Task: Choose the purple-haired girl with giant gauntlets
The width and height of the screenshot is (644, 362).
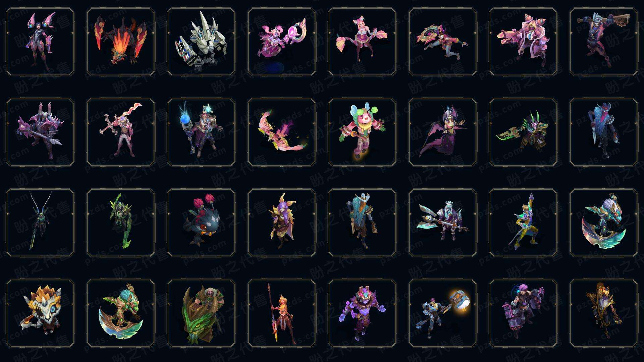Action: point(523,313)
